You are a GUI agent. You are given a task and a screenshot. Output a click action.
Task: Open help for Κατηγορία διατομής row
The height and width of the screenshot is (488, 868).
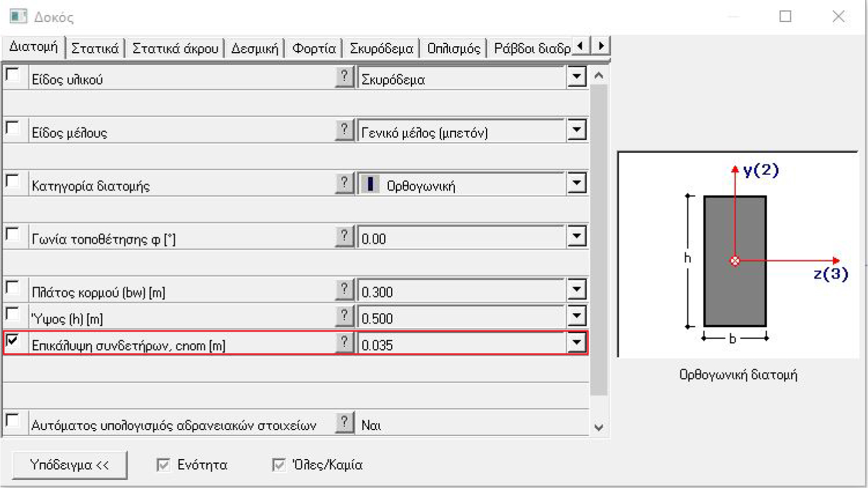[x=344, y=184]
